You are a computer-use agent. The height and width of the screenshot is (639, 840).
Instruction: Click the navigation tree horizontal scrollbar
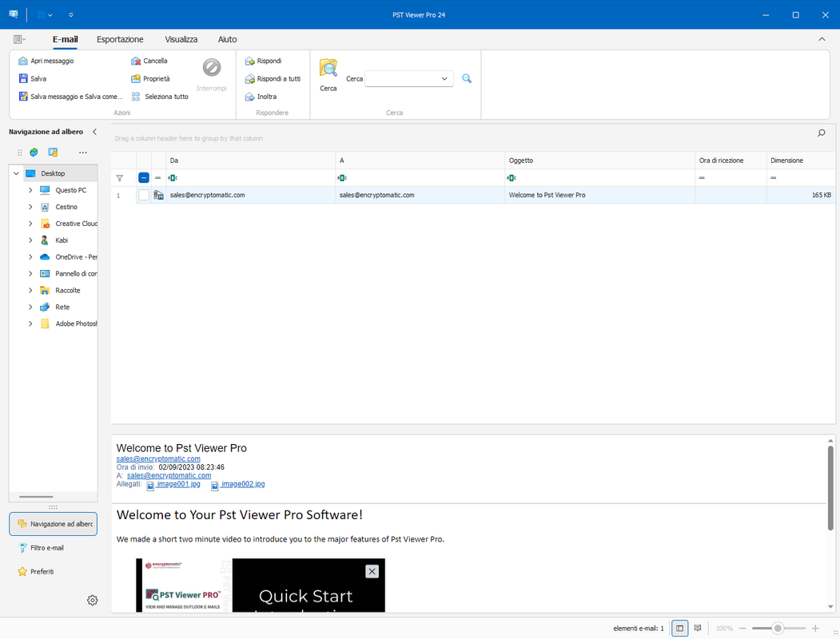coord(36,497)
